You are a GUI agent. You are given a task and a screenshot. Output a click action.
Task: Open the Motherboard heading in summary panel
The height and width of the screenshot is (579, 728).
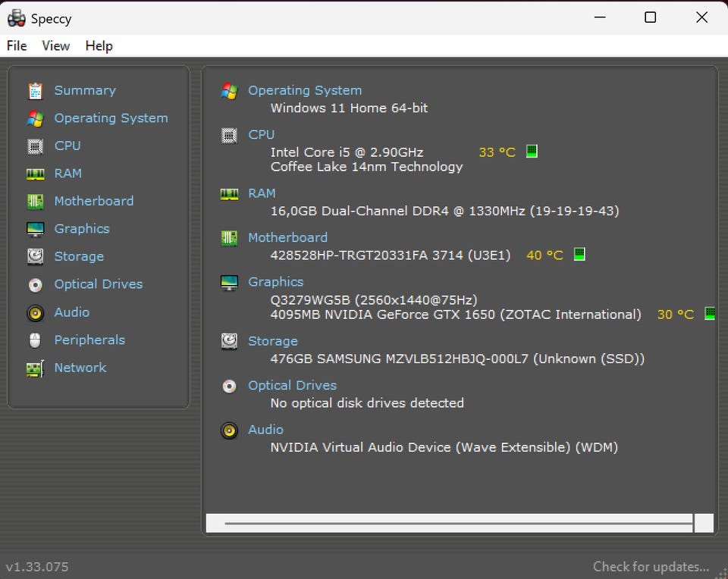[287, 238]
